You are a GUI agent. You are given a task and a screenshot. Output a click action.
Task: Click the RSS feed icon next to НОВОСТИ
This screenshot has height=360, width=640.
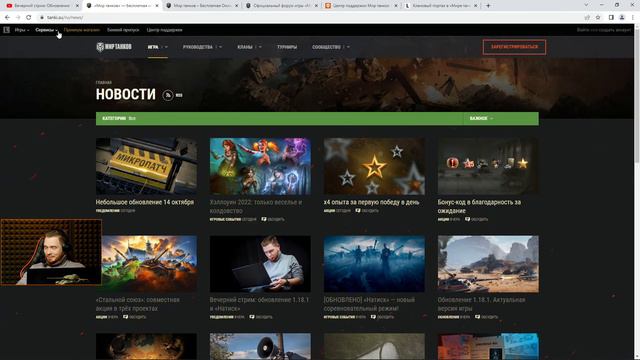coord(168,95)
